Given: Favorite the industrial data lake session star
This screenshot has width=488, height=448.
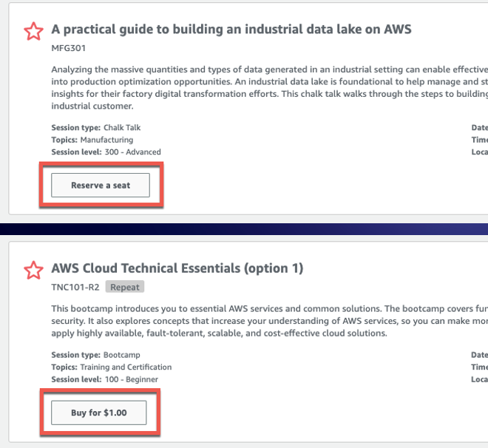Looking at the screenshot, I should click(x=33, y=31).
